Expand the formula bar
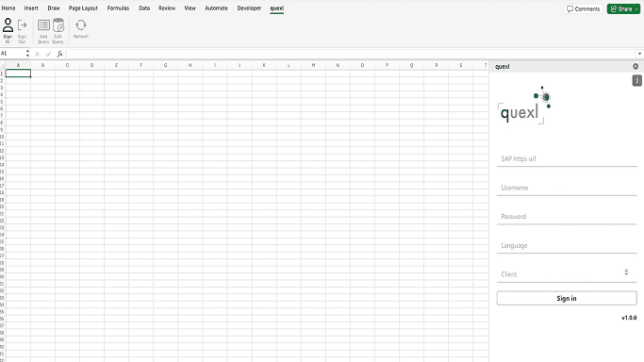Screen dimensions: 644x362 pyautogui.click(x=639, y=54)
